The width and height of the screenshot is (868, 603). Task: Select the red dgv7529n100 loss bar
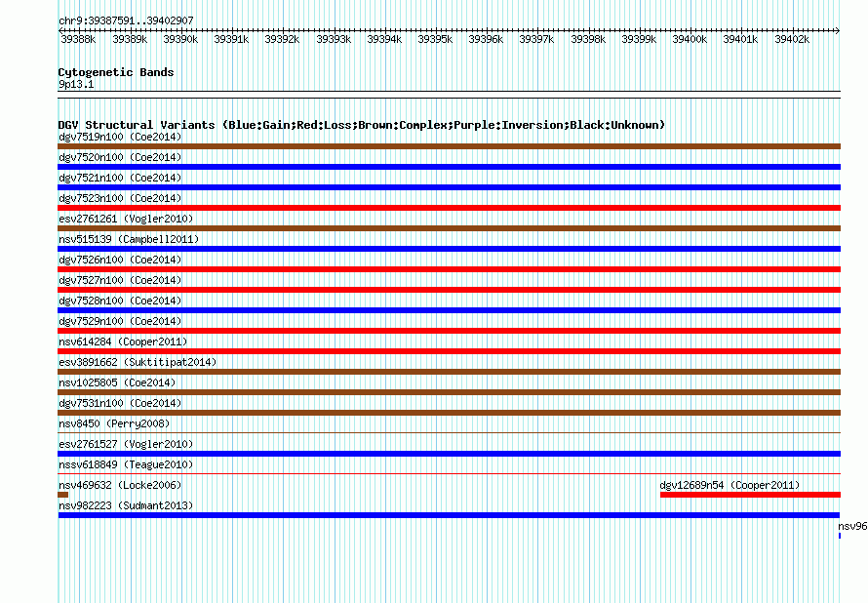tap(449, 331)
